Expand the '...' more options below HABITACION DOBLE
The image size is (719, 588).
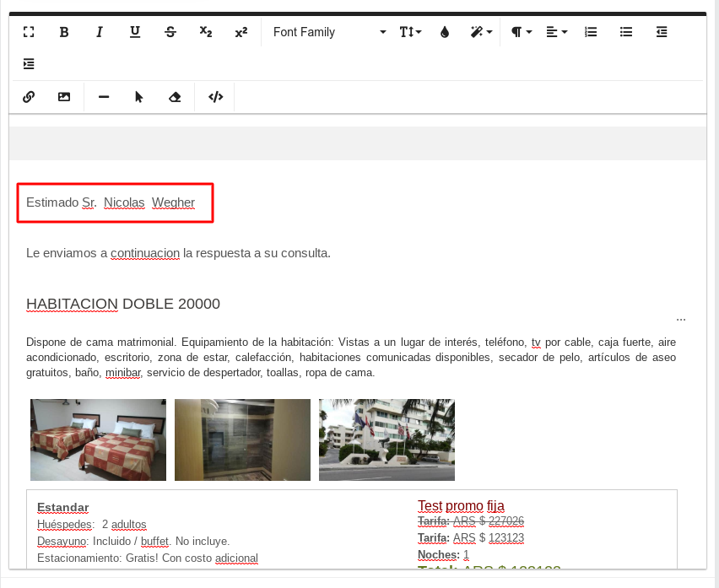(x=681, y=319)
